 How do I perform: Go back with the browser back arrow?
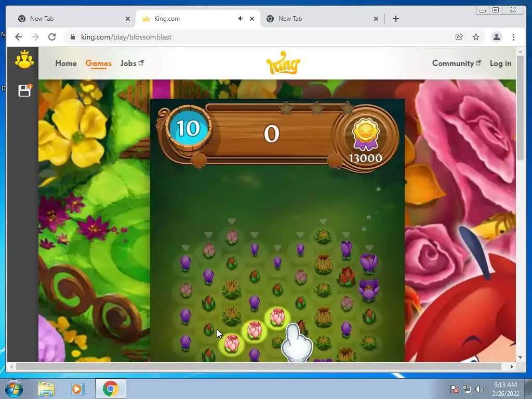[x=19, y=37]
